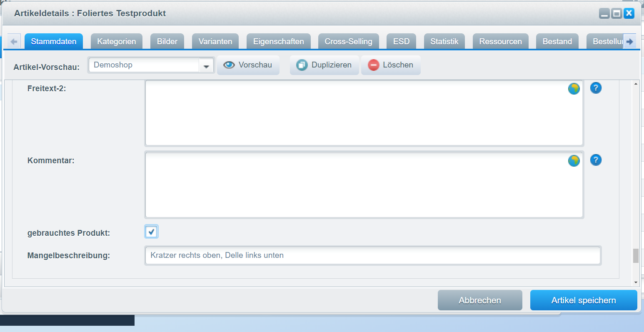Click the Löschen button
The height and width of the screenshot is (332, 644).
pyautogui.click(x=391, y=65)
